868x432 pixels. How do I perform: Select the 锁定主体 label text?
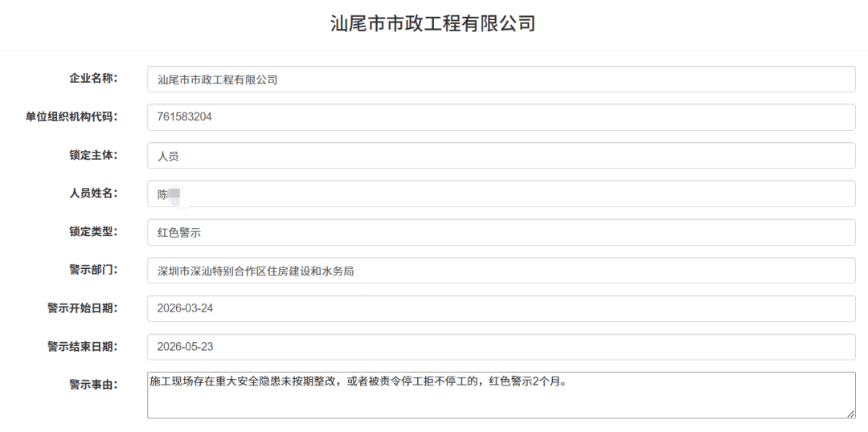click(93, 155)
